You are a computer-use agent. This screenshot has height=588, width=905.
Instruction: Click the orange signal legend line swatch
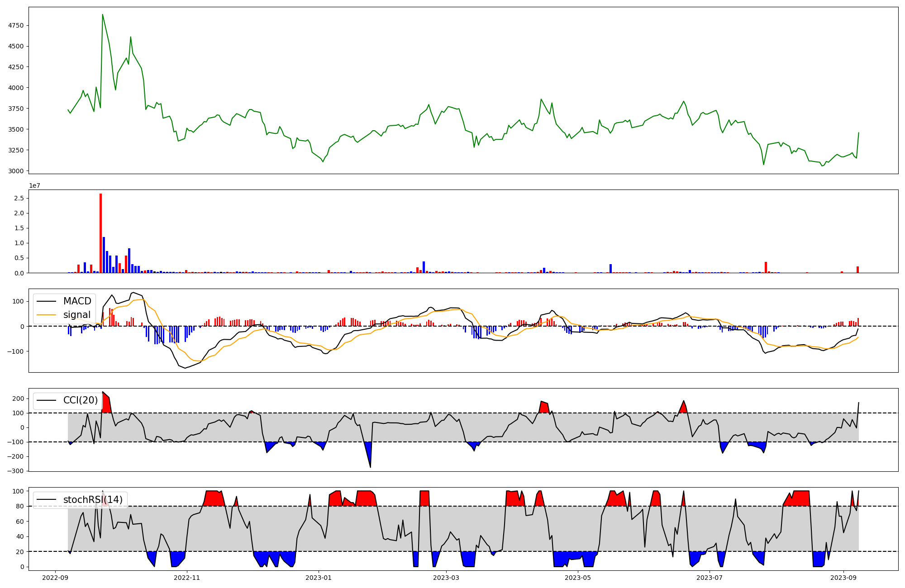46,315
